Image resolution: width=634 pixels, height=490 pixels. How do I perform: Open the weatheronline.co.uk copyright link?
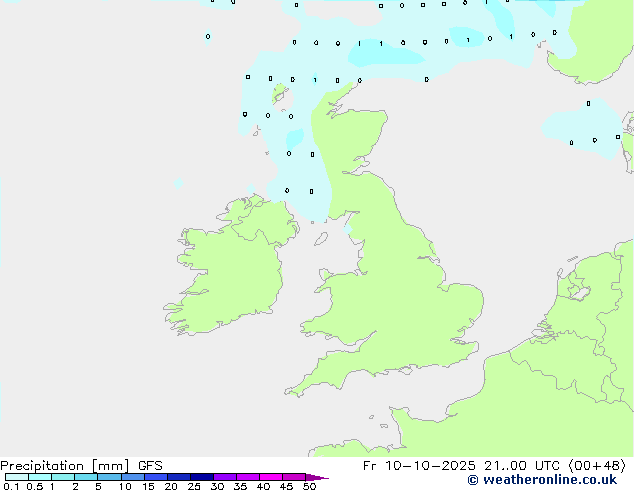542,480
